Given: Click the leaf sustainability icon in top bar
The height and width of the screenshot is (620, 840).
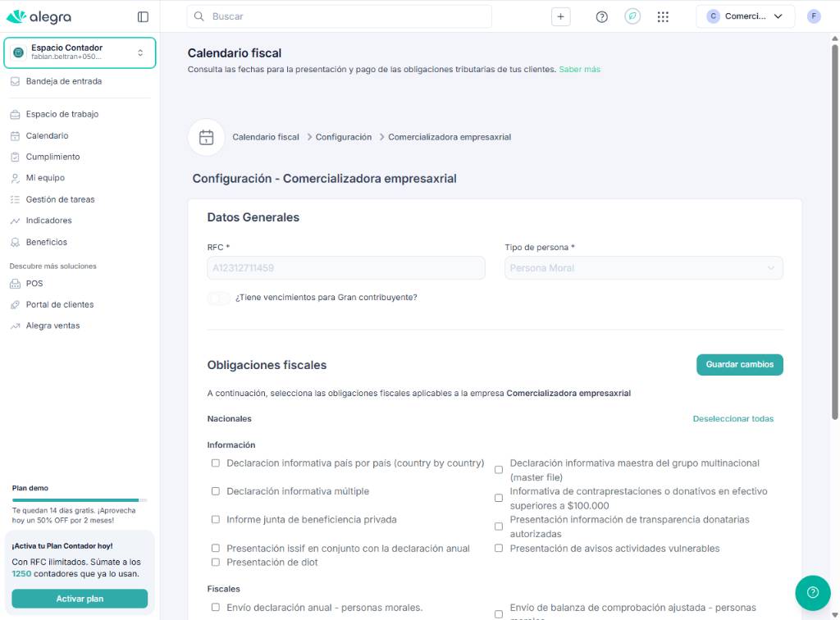Looking at the screenshot, I should point(632,16).
